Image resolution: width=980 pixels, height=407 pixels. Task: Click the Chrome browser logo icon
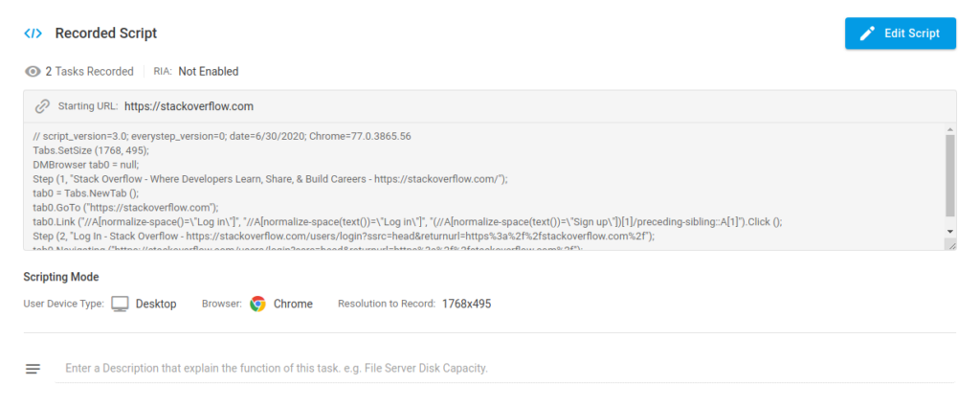257,304
